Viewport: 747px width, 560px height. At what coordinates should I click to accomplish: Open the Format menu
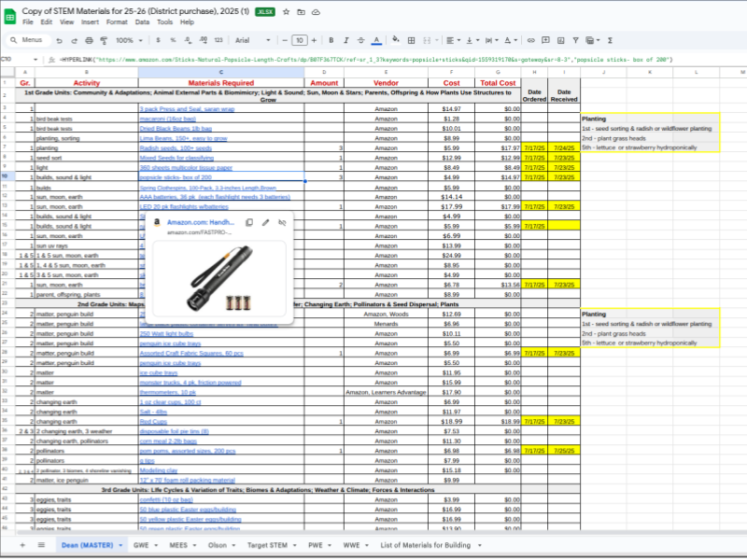tap(117, 21)
